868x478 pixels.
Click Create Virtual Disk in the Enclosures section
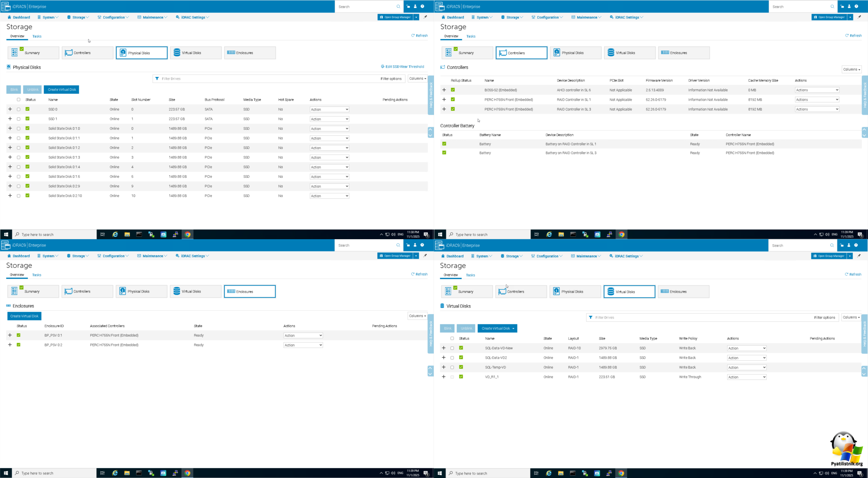click(x=24, y=316)
